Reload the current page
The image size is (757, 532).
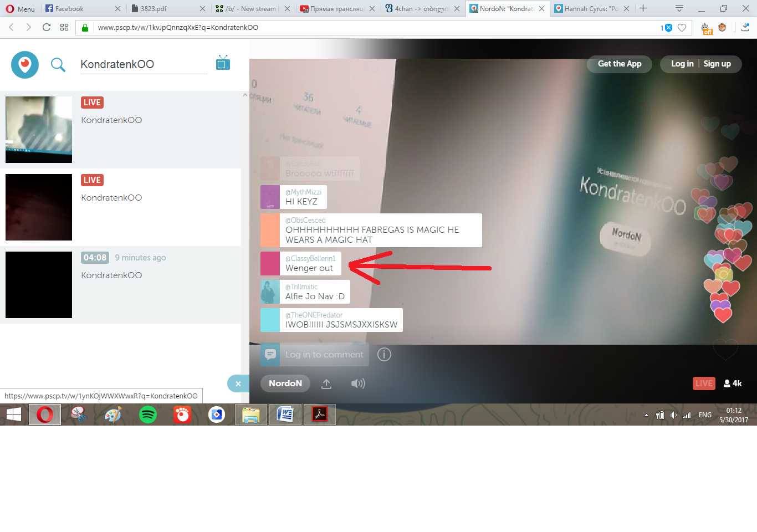(x=47, y=27)
